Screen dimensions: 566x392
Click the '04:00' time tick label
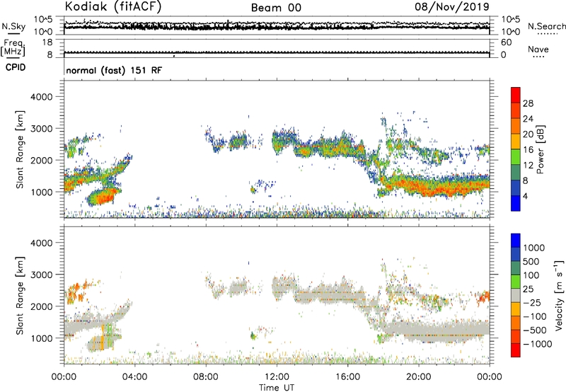tap(134, 377)
